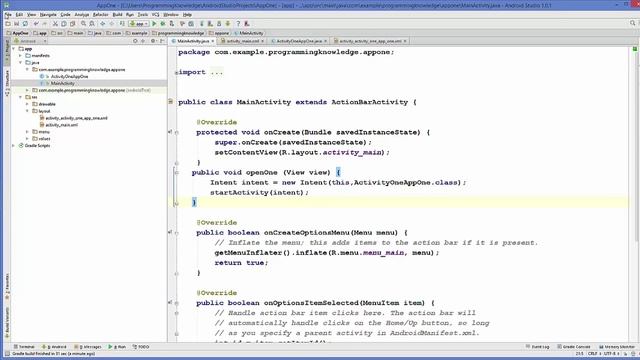Click the hide Project panel icon
This screenshot has width=640, height=360.
click(162, 41)
